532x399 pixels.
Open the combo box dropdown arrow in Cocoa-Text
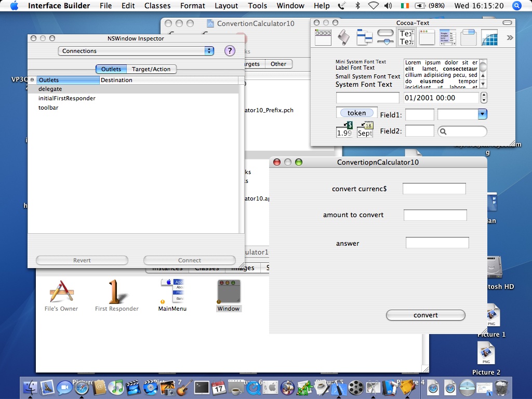pos(483,114)
